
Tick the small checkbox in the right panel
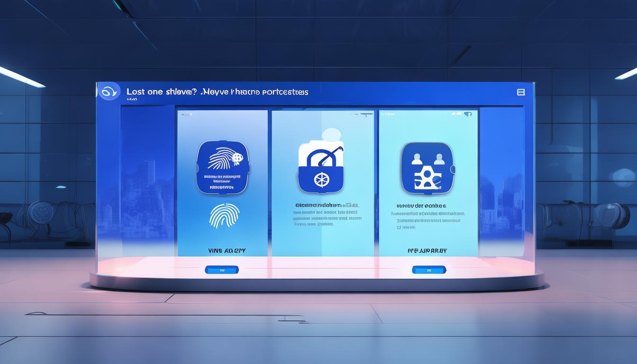(399, 227)
